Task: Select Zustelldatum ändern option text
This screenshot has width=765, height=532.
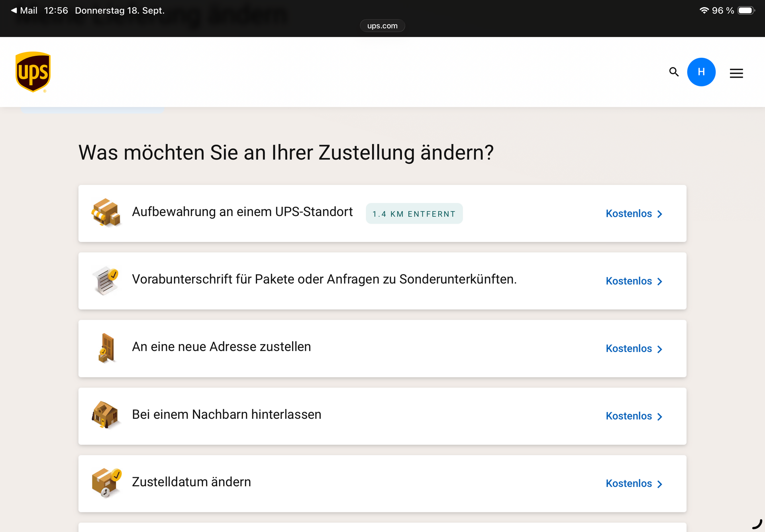Action: 191,482
